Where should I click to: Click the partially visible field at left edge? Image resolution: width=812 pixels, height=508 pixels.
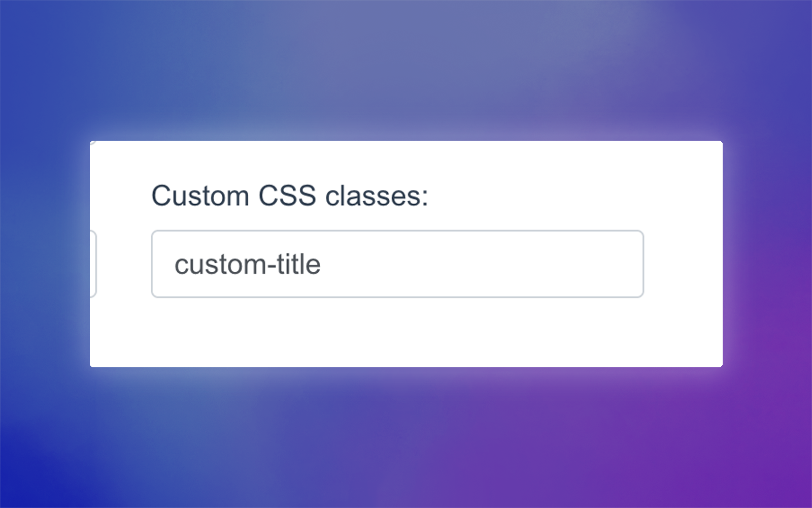(93, 264)
